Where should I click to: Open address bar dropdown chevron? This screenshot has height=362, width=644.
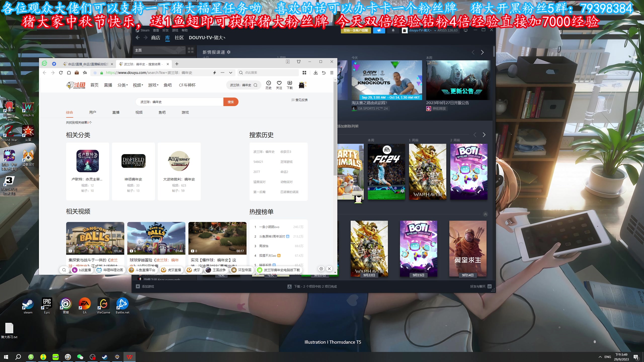click(x=230, y=73)
